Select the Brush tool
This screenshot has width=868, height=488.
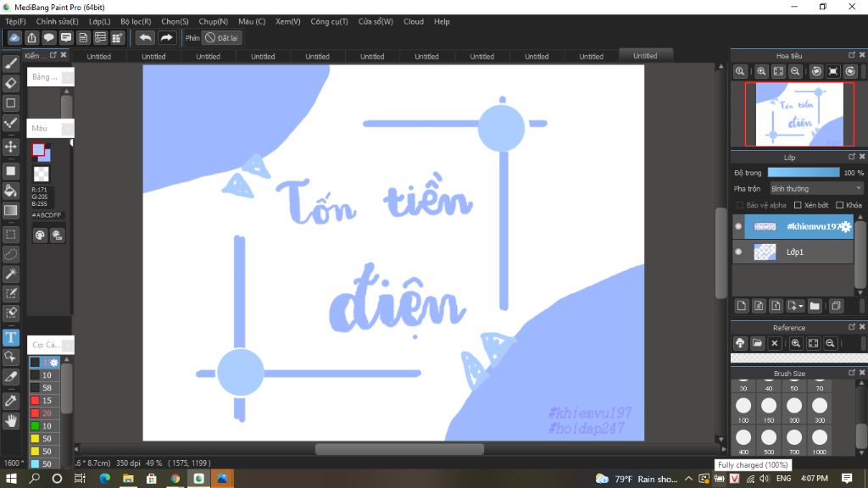pos(10,64)
